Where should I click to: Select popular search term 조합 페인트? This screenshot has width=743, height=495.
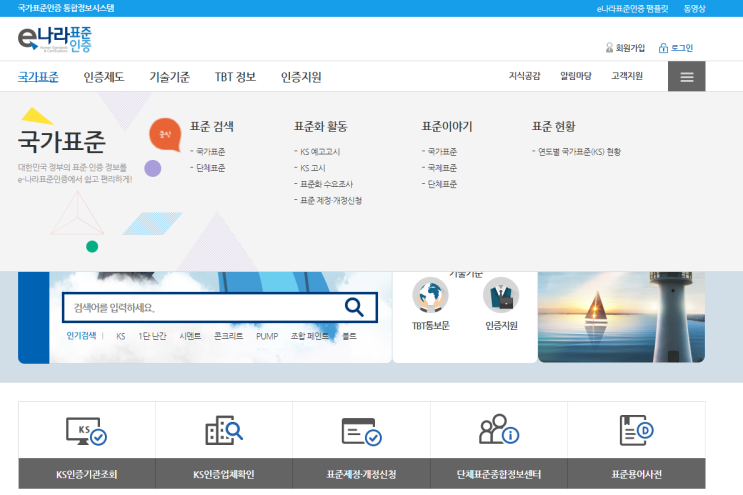[310, 336]
